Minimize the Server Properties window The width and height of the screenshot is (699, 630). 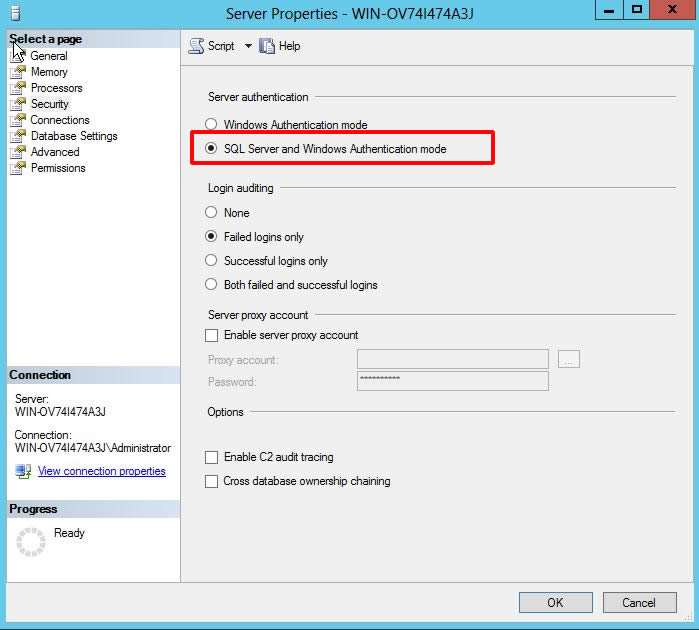[x=609, y=10]
